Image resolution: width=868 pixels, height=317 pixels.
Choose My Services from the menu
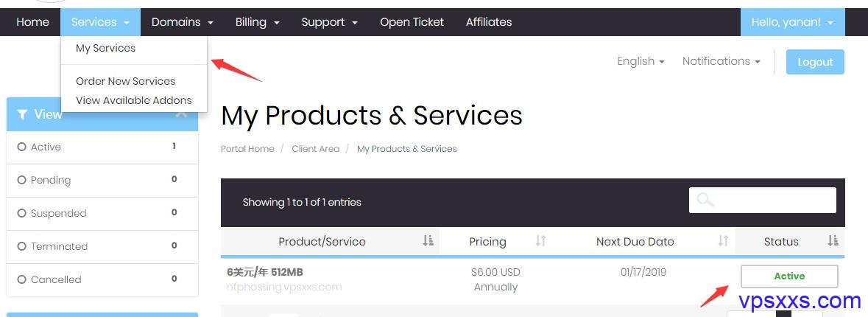[x=106, y=48]
